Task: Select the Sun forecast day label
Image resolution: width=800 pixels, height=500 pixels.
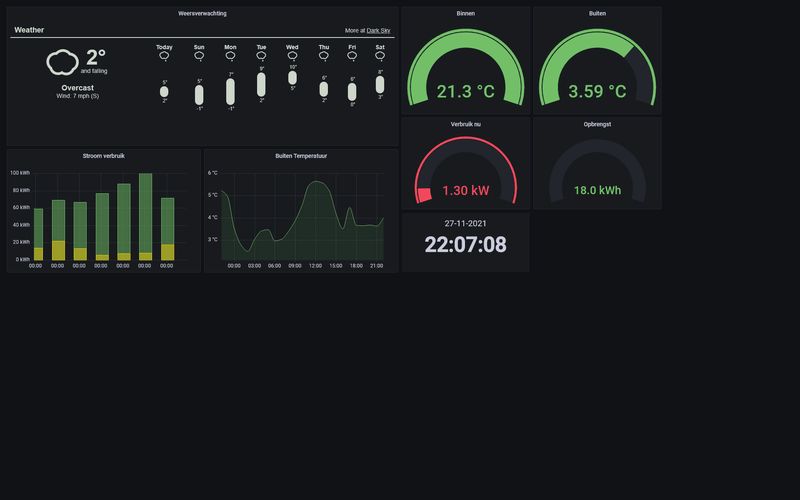Action: coord(199,47)
